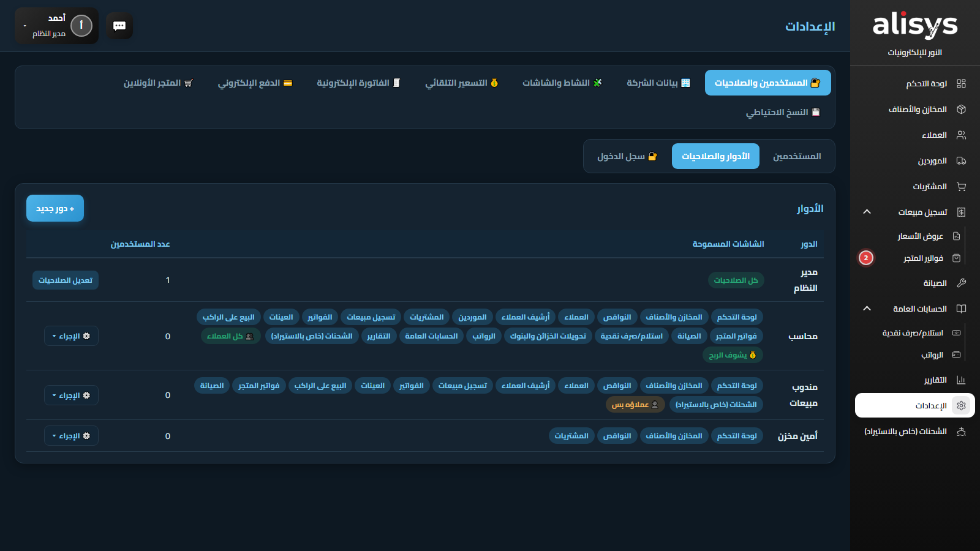980x551 pixels.
Task: Click the cash icon for استلام/صرف نقدية
Action: 957,332
